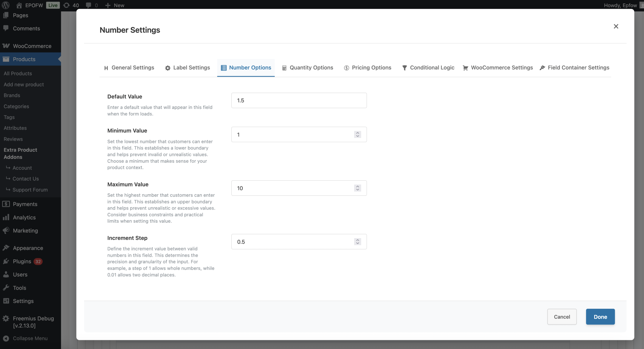
Task: Click the Default Value input field
Action: [x=299, y=101]
